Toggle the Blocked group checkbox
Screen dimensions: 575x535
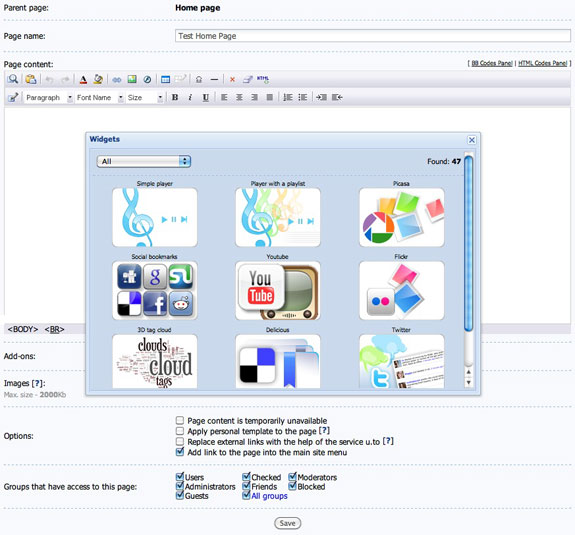click(292, 486)
